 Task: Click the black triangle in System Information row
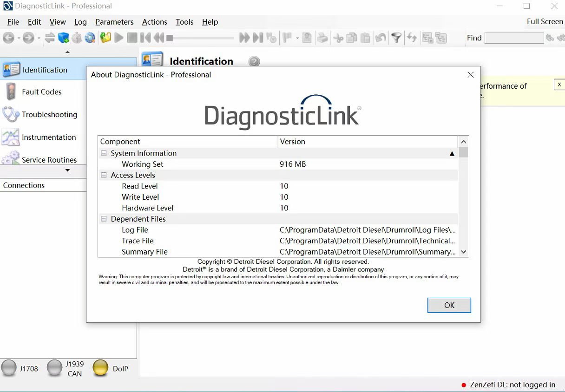coord(452,153)
